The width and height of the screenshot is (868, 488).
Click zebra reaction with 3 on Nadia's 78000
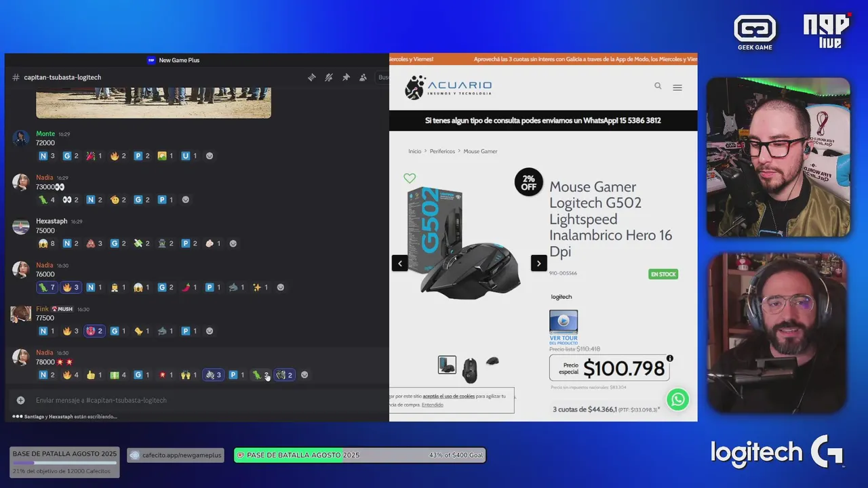pyautogui.click(x=213, y=375)
